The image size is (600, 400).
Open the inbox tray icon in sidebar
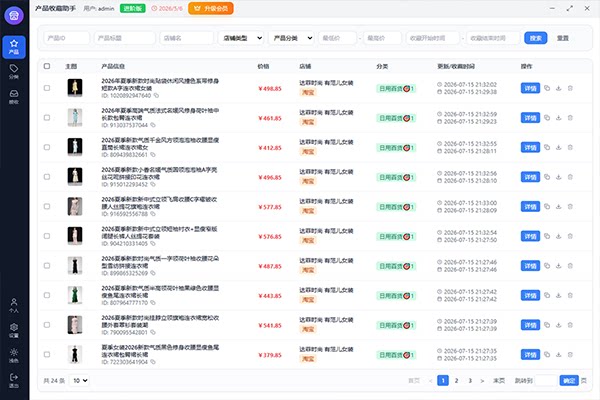point(14,96)
